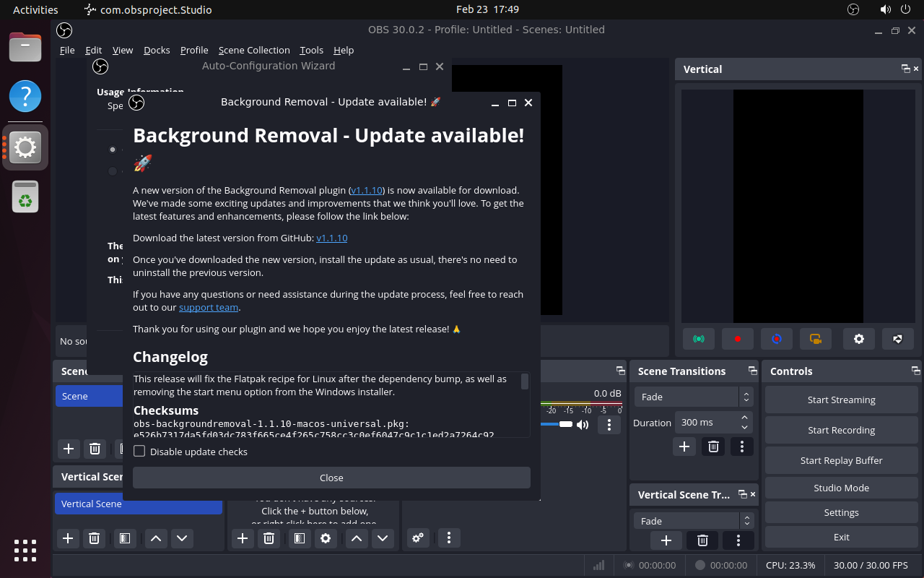Delete transition in Vertical Scene Transitions
The image size is (924, 578).
[702, 540]
